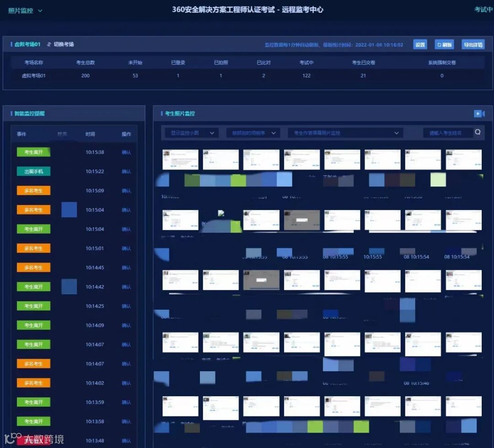Image resolution: width=494 pixels, height=448 pixels.
Task: Click the 操作 column header
Action: pyautogui.click(x=126, y=134)
